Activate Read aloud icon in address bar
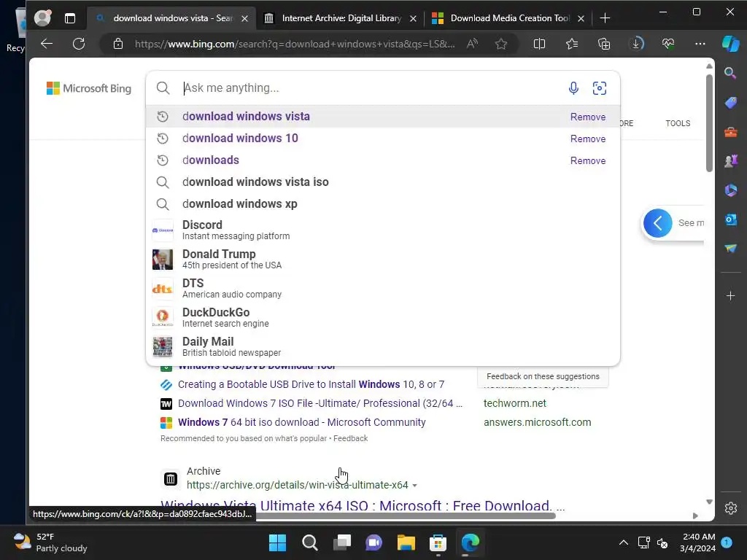This screenshot has width=747, height=560. (x=472, y=44)
